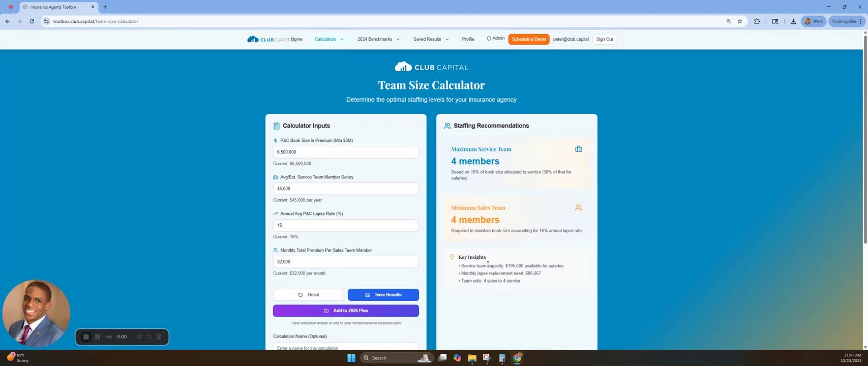This screenshot has height=366, width=868.
Task: Click the briefcase icon in Maximum Service Team card
Action: (579, 149)
